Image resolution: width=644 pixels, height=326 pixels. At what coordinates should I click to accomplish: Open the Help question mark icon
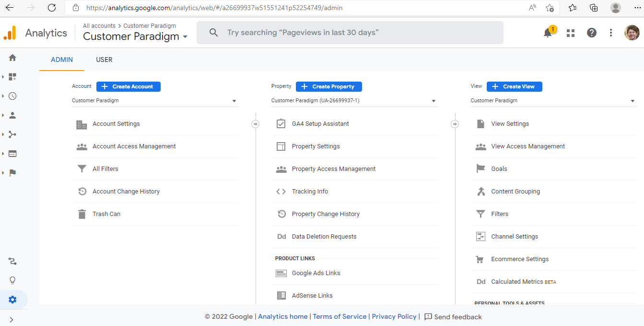[592, 33]
